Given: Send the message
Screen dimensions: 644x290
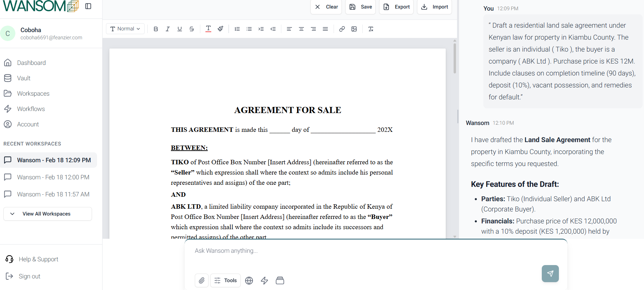Looking at the screenshot, I should [x=550, y=274].
